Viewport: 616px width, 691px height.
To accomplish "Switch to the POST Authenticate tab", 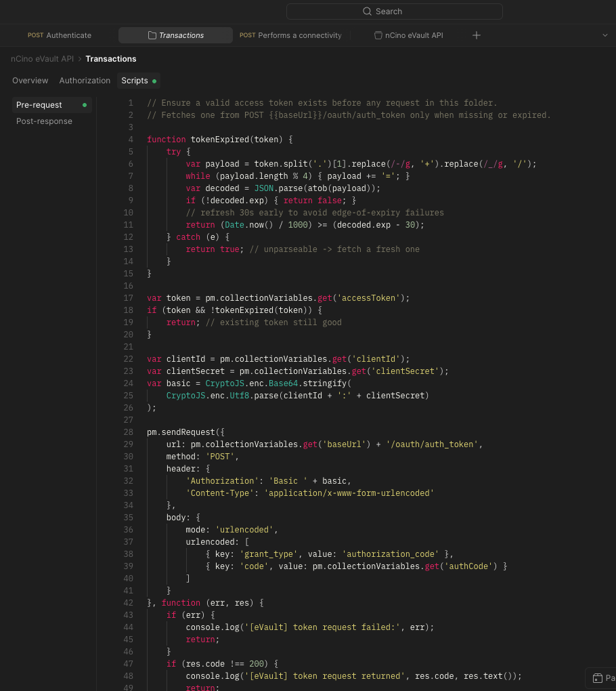I will (x=60, y=35).
